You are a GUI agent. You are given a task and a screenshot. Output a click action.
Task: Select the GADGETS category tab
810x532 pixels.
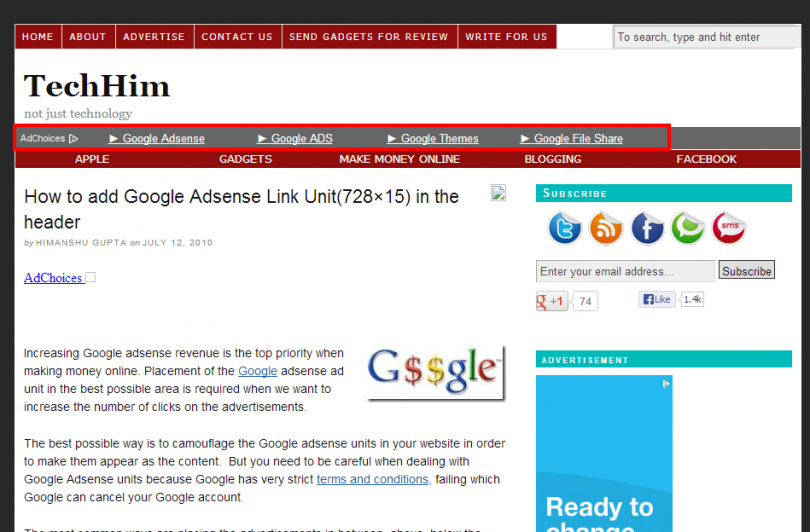245,159
